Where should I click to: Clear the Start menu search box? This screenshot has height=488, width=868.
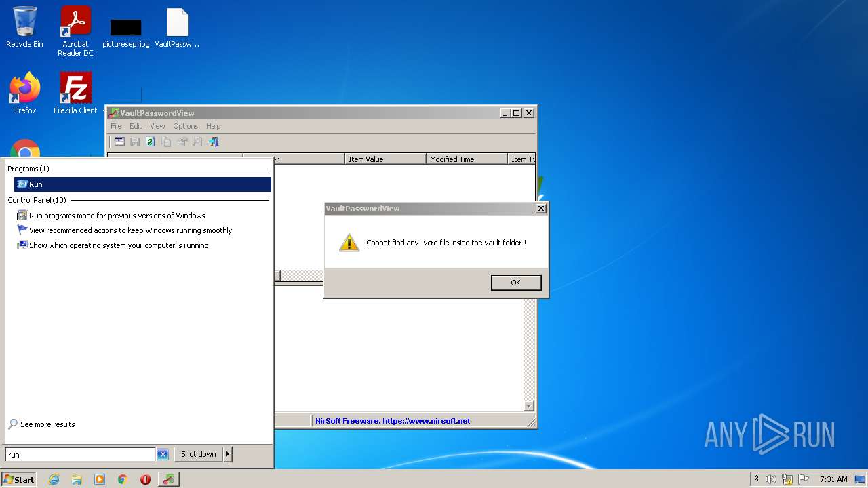[x=163, y=455]
